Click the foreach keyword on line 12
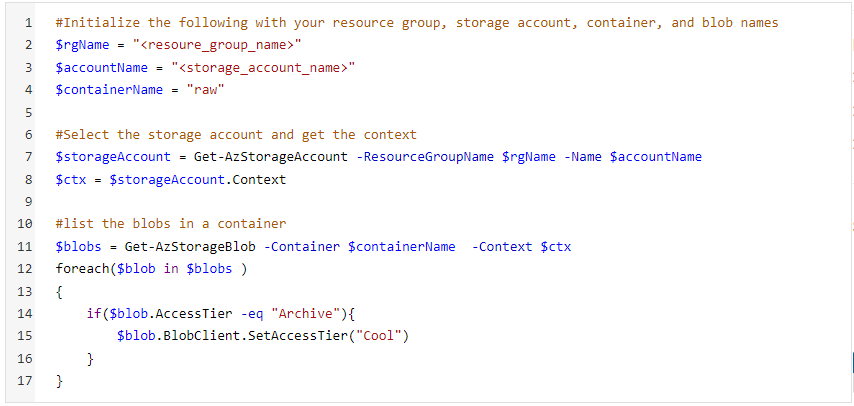This screenshot has height=406, width=854. tap(82, 269)
